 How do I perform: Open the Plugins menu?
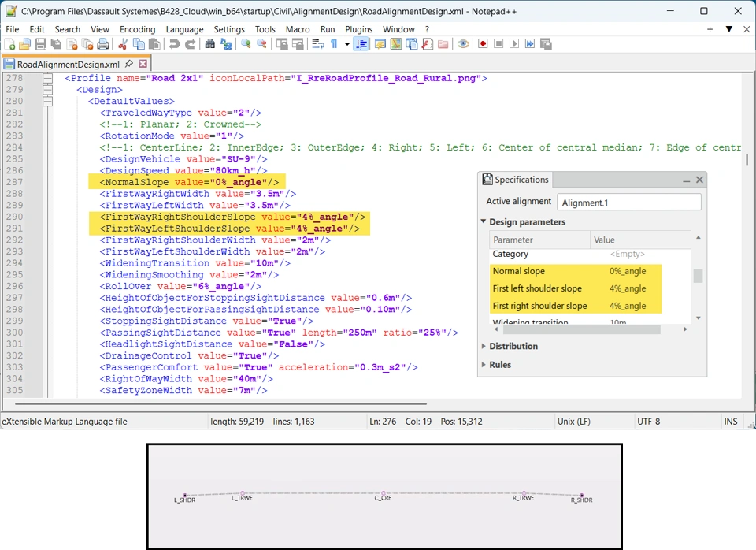tap(358, 29)
